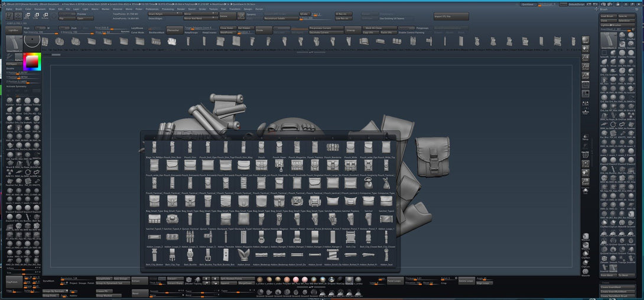Adjust the Focal Shift slider
Screen dimensions: 644x300
pyautogui.click(x=111, y=28)
